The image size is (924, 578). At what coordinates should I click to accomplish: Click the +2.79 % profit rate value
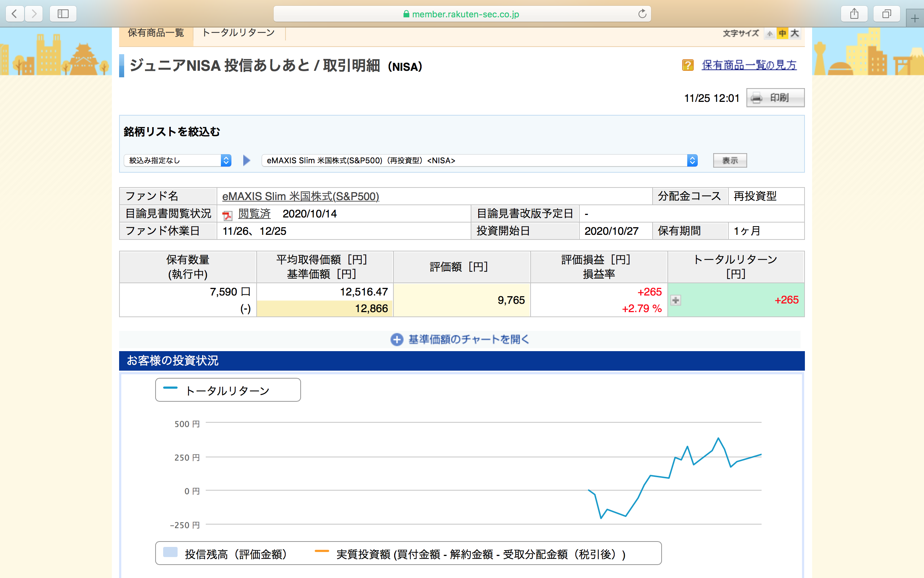(x=642, y=309)
